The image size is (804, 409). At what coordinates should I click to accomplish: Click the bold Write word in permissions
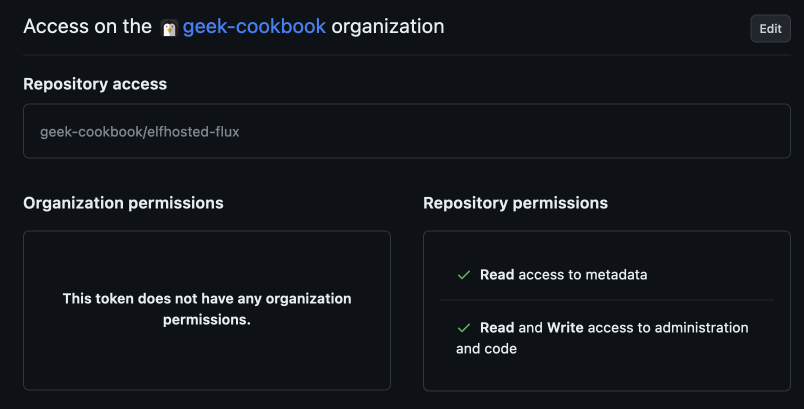(565, 328)
